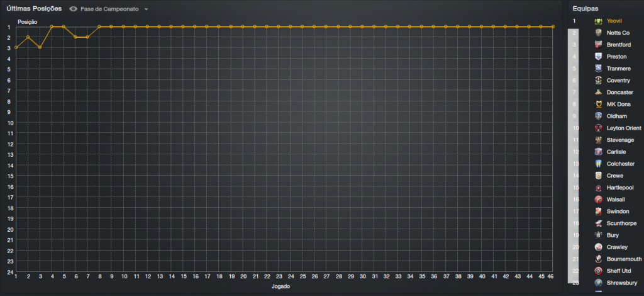Image resolution: width=644 pixels, height=296 pixels.
Task: Click the Notts Co club badge
Action: click(x=598, y=33)
